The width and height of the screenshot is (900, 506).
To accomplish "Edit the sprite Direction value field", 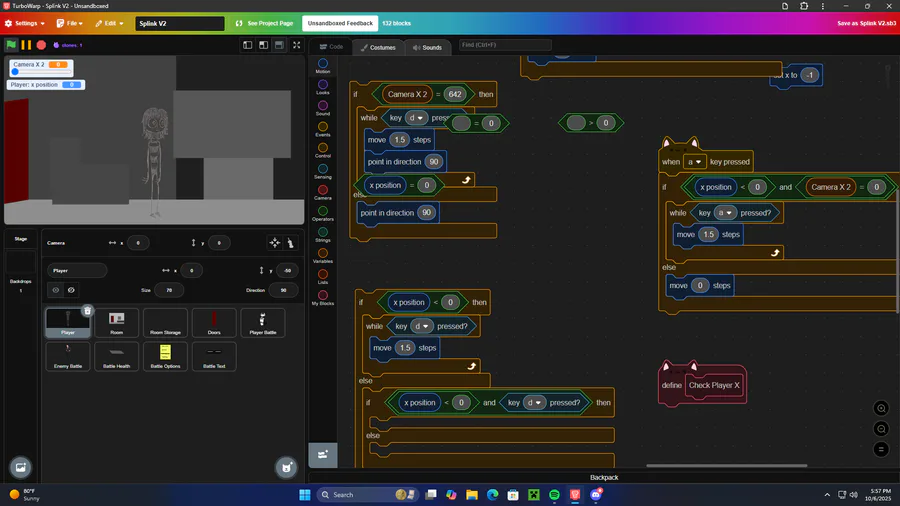I will click(283, 290).
